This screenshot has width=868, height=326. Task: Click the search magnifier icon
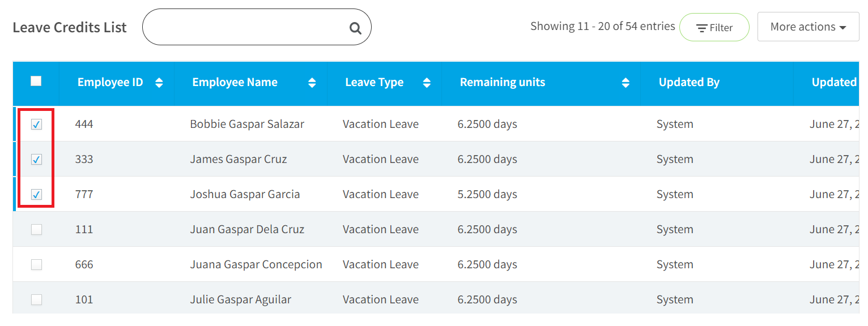(x=355, y=28)
